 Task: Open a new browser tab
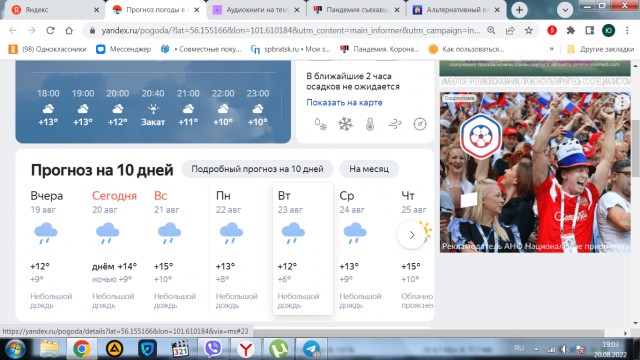[x=519, y=10]
